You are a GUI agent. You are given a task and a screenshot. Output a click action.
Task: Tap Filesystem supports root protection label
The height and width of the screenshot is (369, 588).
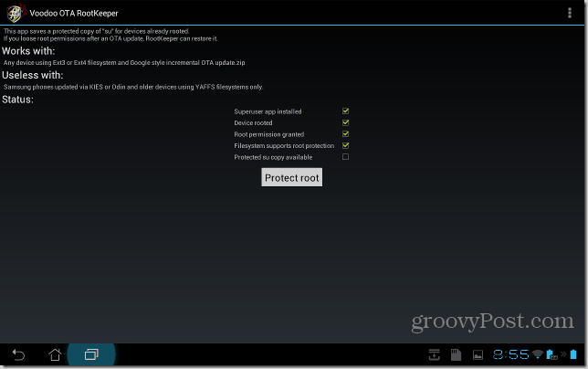click(x=284, y=145)
